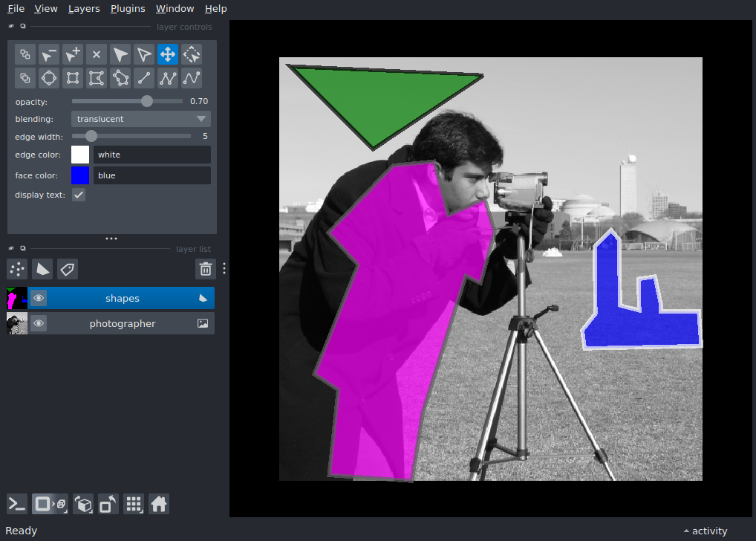The height and width of the screenshot is (541, 756).
Task: Open the Layers menu
Action: click(x=83, y=8)
